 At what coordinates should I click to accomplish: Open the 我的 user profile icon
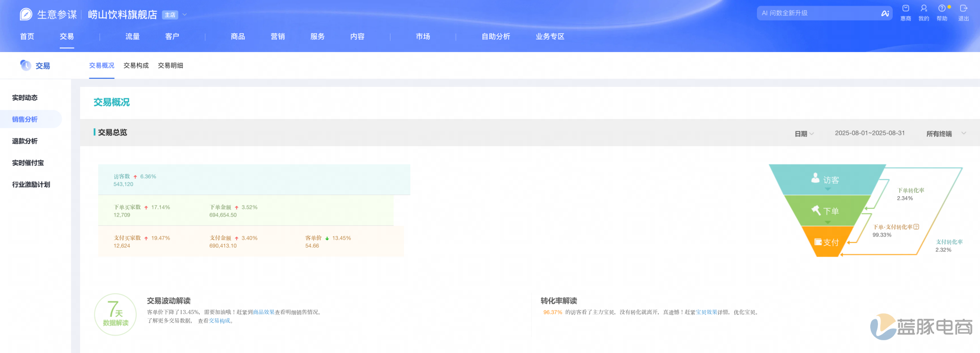click(x=924, y=8)
